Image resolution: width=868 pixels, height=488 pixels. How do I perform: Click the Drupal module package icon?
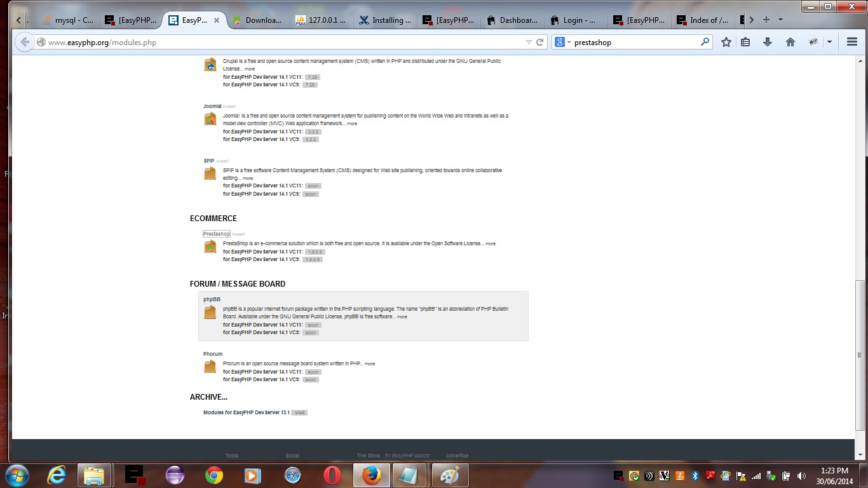point(210,64)
